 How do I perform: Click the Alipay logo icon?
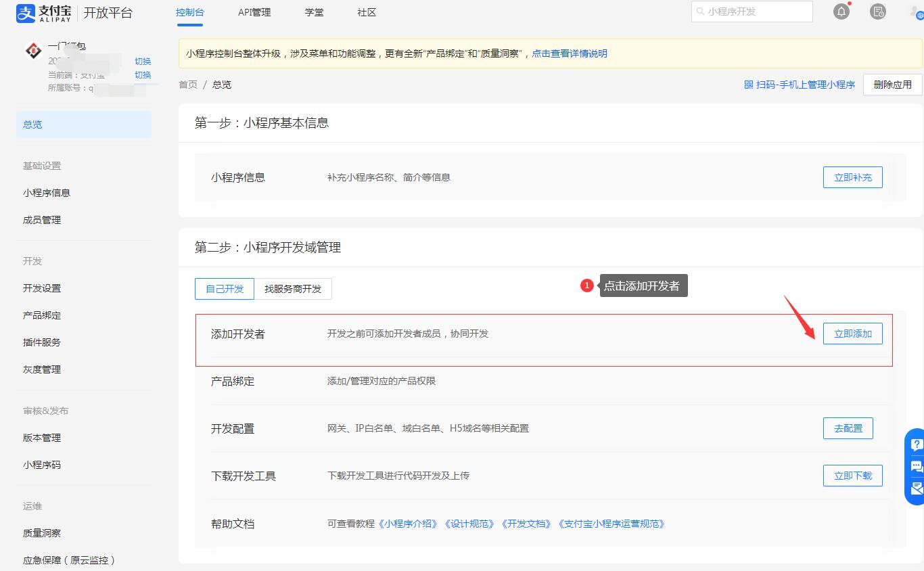25,13
